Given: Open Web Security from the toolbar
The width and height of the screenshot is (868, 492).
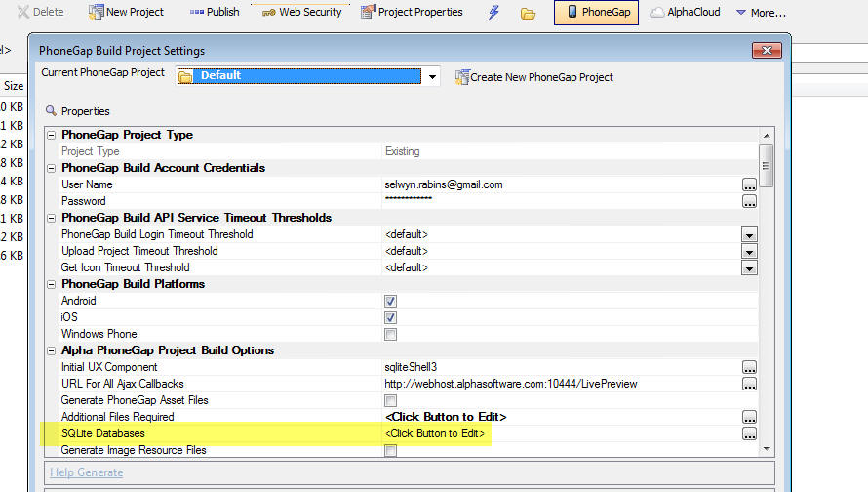Looking at the screenshot, I should 301,12.
